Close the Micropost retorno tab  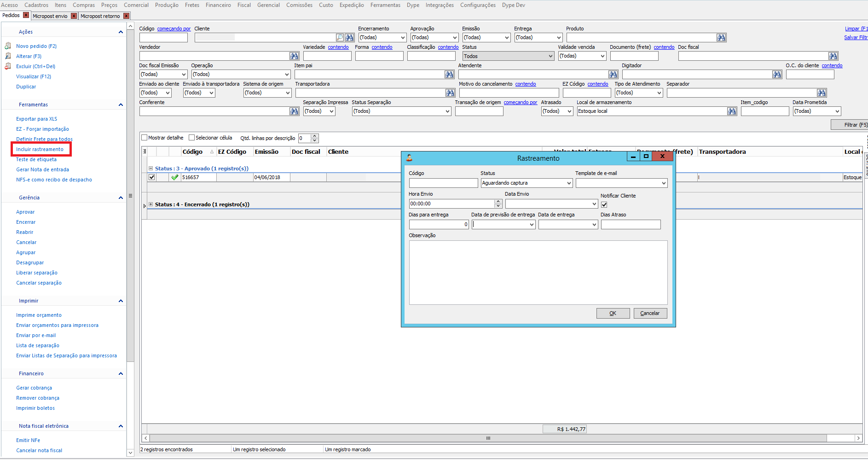coord(126,16)
